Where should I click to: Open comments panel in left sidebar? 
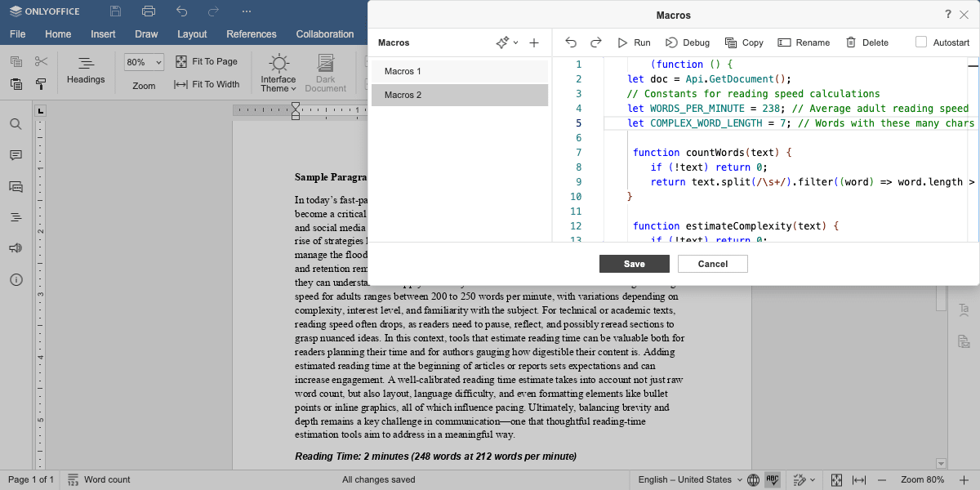pos(16,155)
